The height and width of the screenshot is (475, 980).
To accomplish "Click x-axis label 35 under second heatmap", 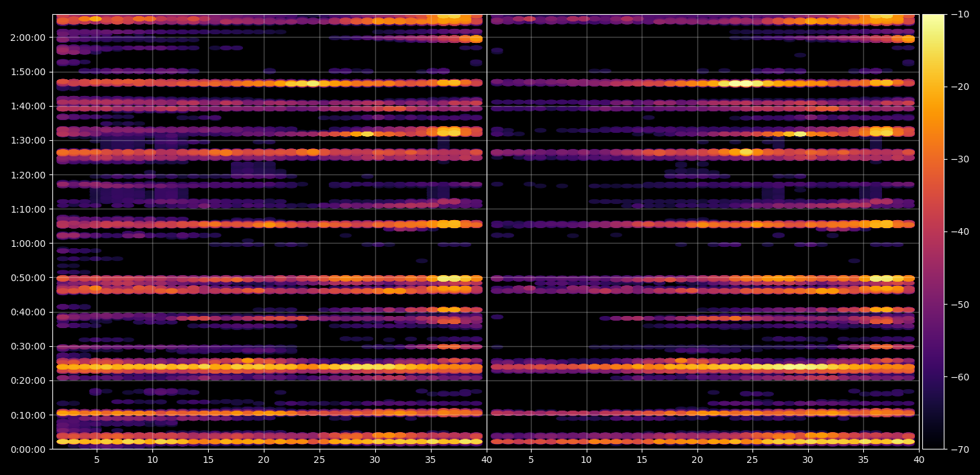I will (864, 460).
